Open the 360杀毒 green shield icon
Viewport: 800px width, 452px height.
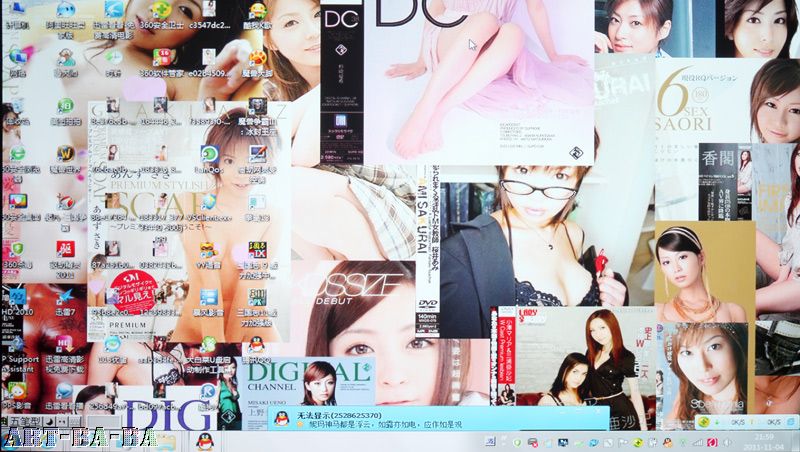click(17, 254)
